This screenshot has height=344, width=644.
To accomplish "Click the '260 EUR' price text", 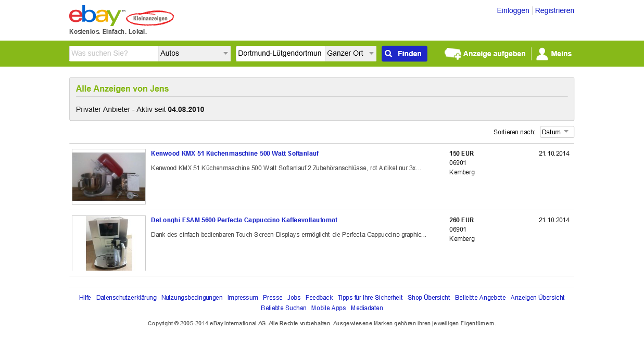I will pos(462,220).
